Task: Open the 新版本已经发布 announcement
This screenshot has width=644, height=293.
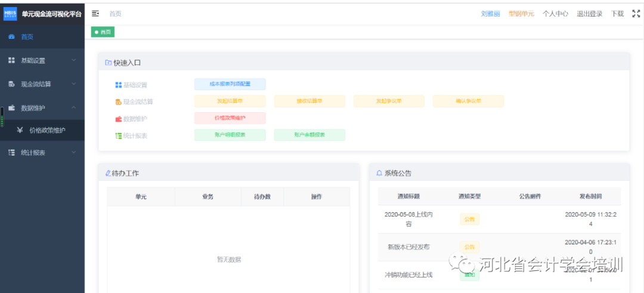Action: pyautogui.click(x=408, y=248)
